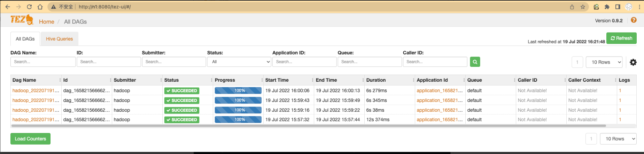Image resolution: width=644 pixels, height=154 pixels.
Task: Click the browser reload icon
Action: (x=29, y=7)
